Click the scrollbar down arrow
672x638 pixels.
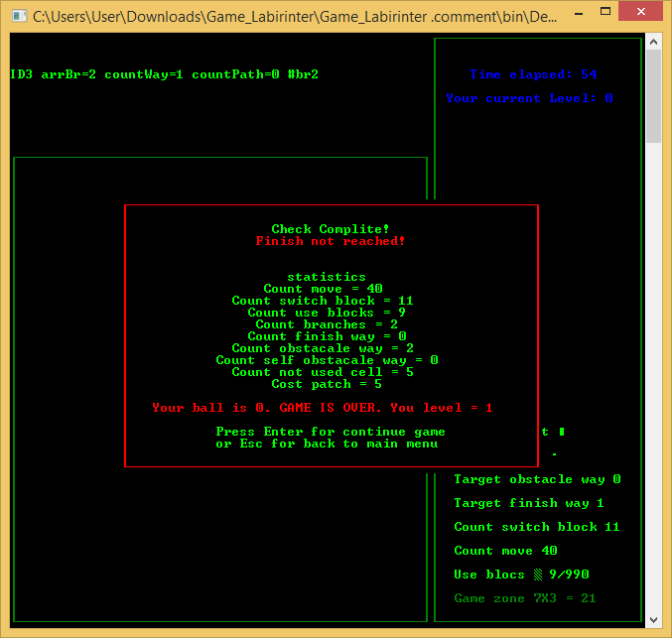[x=653, y=621]
